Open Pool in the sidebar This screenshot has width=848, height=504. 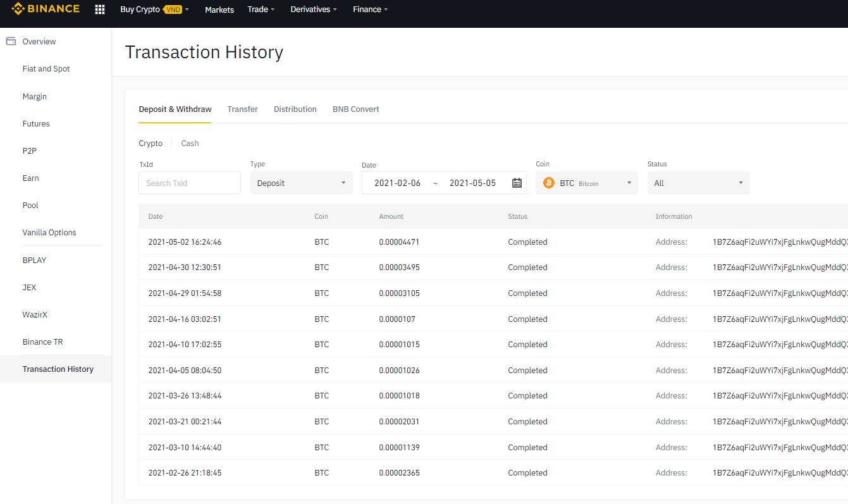[x=30, y=206]
